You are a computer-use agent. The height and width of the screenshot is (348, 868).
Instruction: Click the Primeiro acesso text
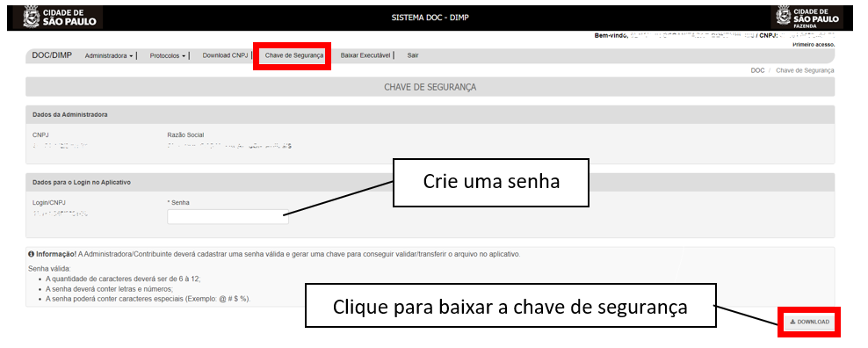814,44
